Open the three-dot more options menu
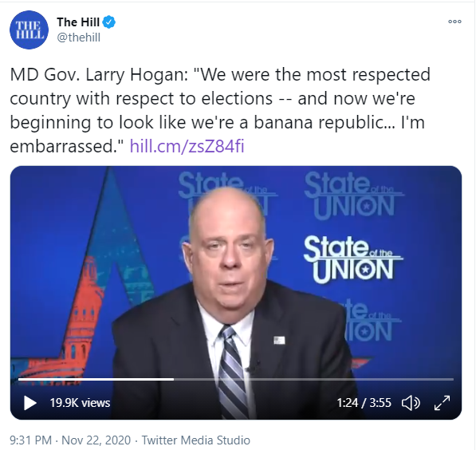 point(454,22)
